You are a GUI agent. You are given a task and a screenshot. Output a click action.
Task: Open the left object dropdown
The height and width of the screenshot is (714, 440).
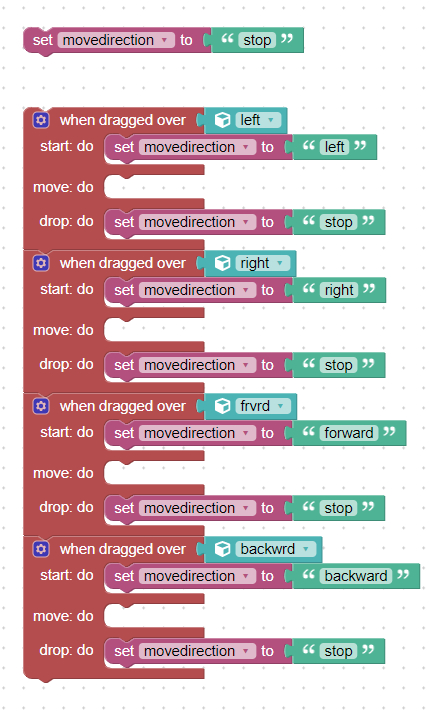pos(258,120)
